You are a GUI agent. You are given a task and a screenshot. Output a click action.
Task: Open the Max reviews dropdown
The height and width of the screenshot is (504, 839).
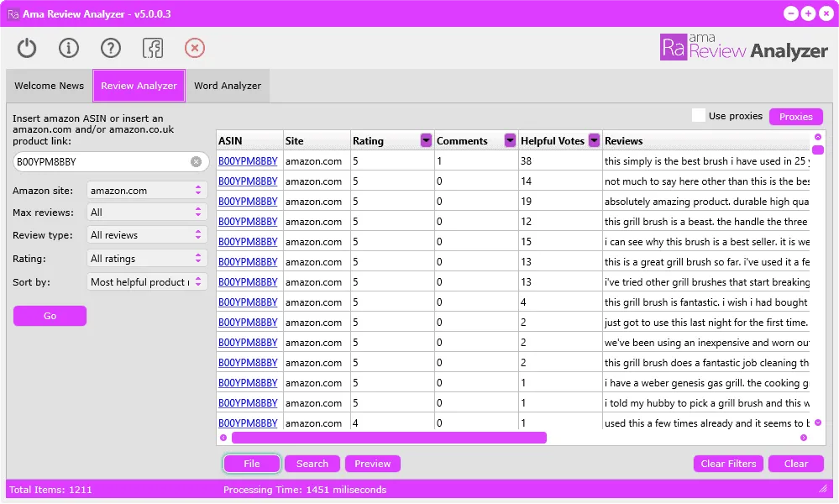(147, 213)
